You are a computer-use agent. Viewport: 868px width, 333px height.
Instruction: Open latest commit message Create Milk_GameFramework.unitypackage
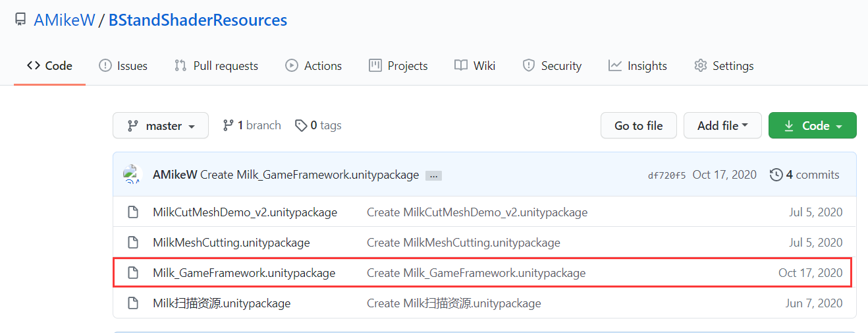310,175
